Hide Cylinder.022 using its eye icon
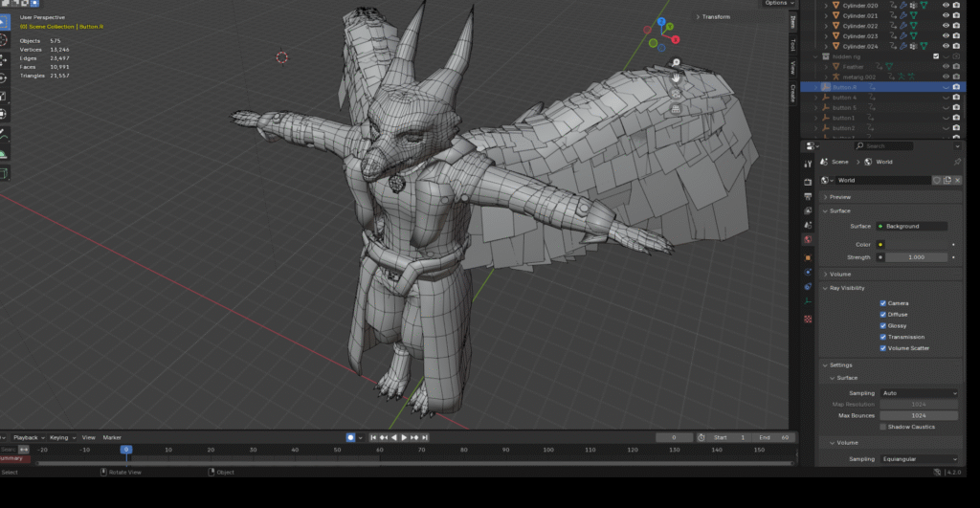Screen dimensions: 980x508 tap(946, 26)
